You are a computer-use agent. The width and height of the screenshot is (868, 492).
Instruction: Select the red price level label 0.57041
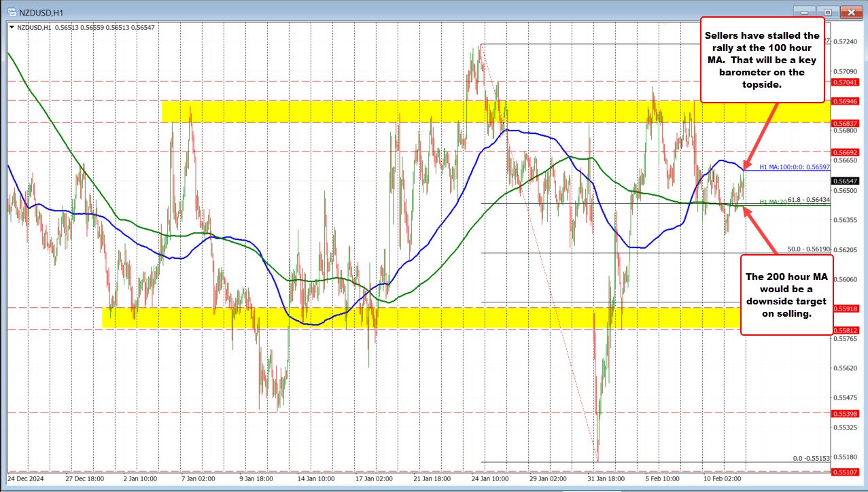(x=846, y=81)
